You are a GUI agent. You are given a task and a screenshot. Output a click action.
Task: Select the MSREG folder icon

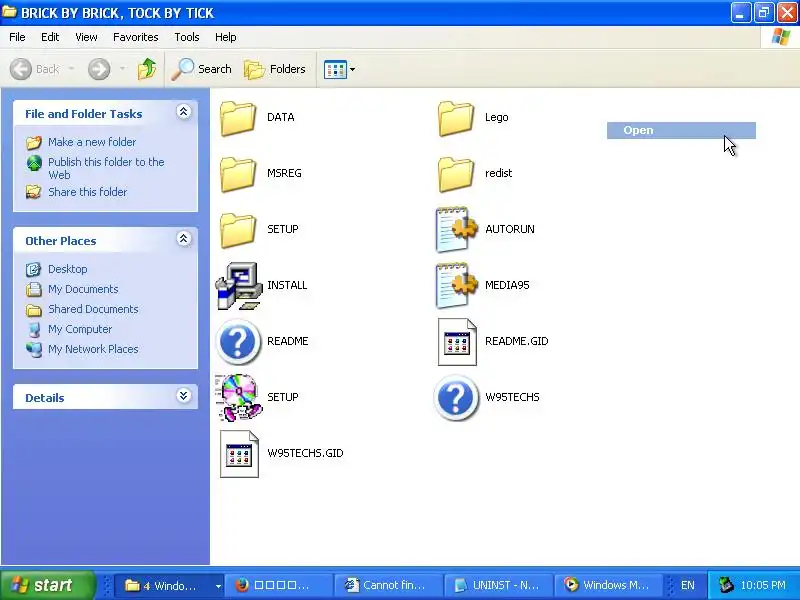[x=238, y=174]
